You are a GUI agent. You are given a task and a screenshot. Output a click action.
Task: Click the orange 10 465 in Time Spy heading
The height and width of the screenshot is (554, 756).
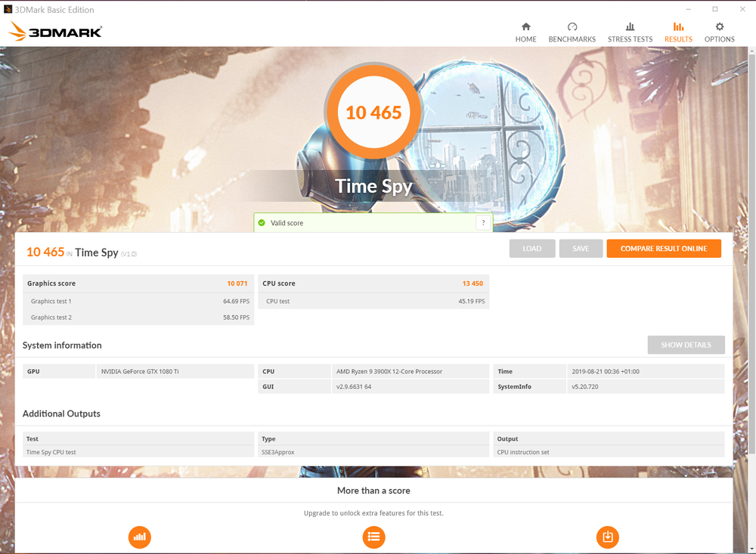pos(45,252)
